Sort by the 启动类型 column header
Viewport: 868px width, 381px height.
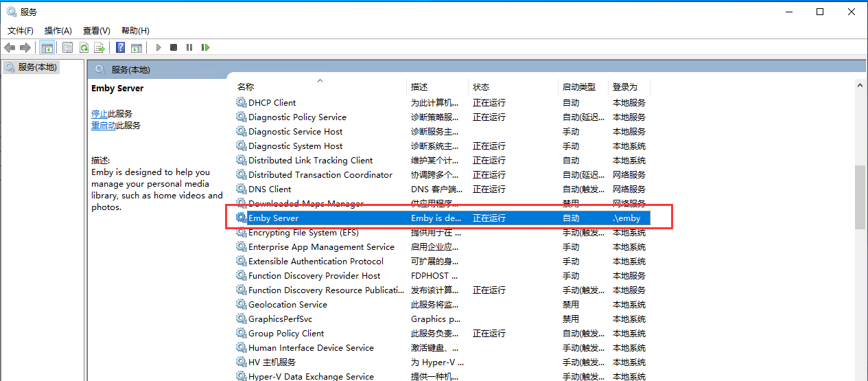point(579,87)
